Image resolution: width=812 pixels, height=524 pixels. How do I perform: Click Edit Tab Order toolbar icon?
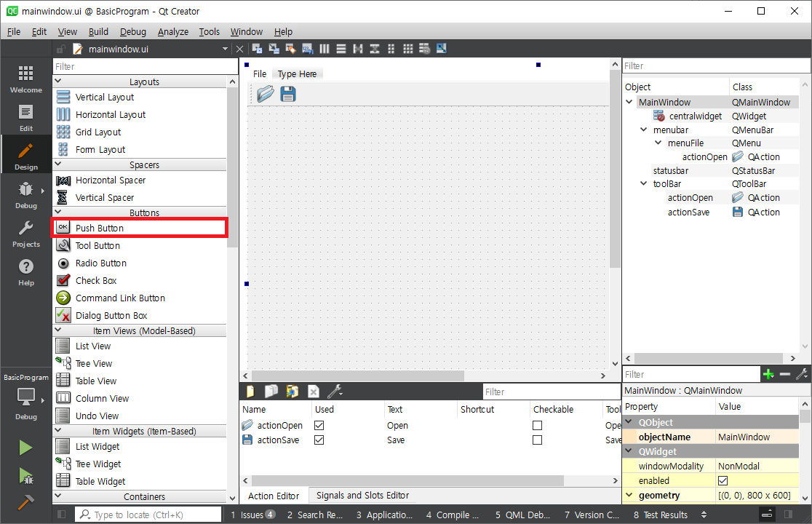(x=308, y=49)
